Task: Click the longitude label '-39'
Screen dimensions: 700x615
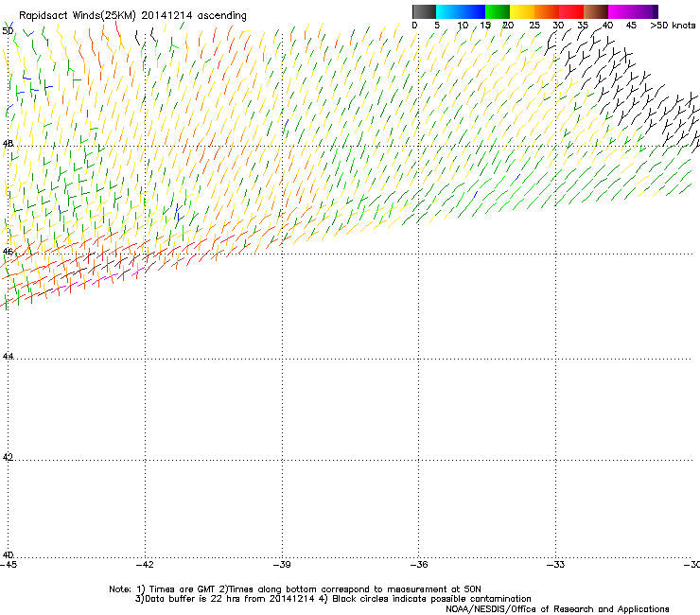Action: point(282,565)
